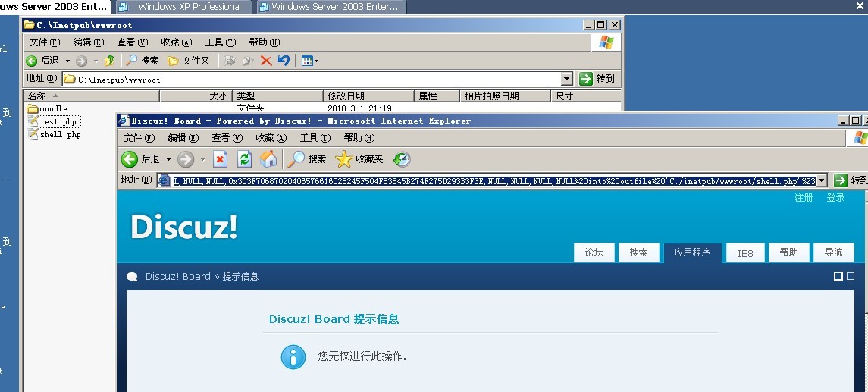Image resolution: width=868 pixels, height=392 pixels.
Task: Click the blue info icon in message
Action: pyautogui.click(x=293, y=356)
